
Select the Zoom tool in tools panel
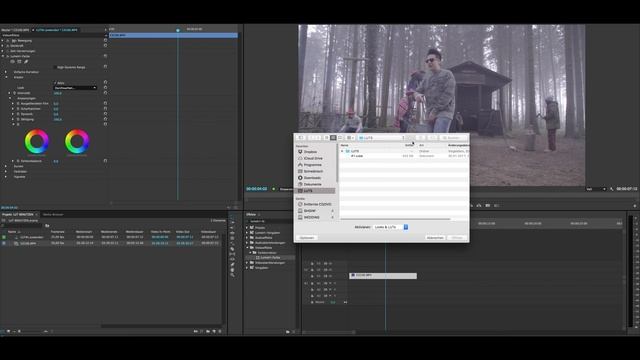tap(232, 275)
